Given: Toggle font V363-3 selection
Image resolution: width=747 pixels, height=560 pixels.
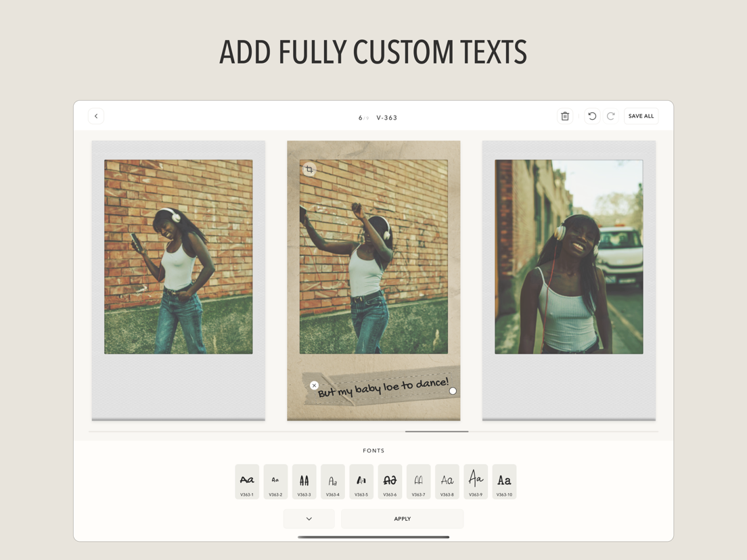Looking at the screenshot, I should pyautogui.click(x=303, y=481).
